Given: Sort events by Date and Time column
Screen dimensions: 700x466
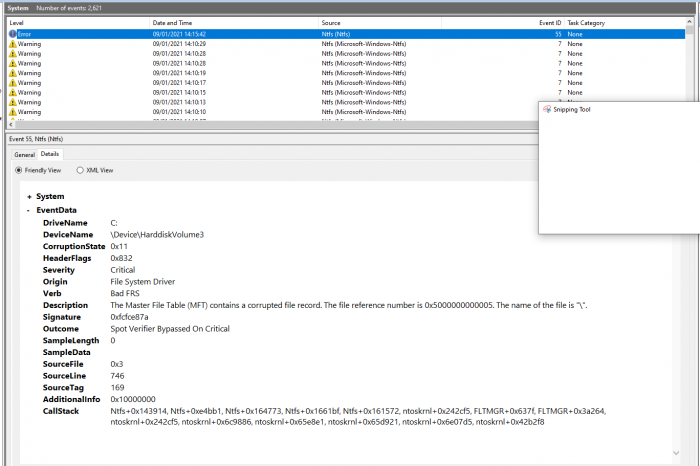Looking at the screenshot, I should [x=171, y=22].
